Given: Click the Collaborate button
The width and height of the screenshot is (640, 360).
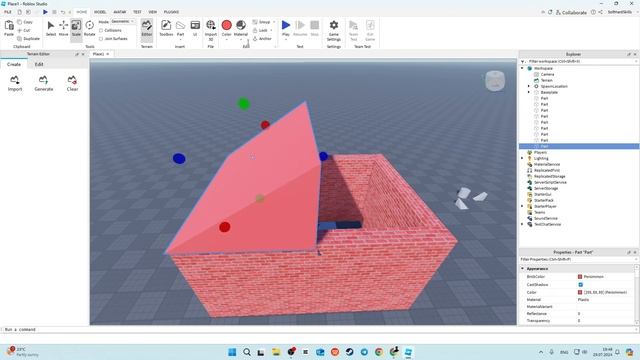Looking at the screenshot, I should click(571, 13).
